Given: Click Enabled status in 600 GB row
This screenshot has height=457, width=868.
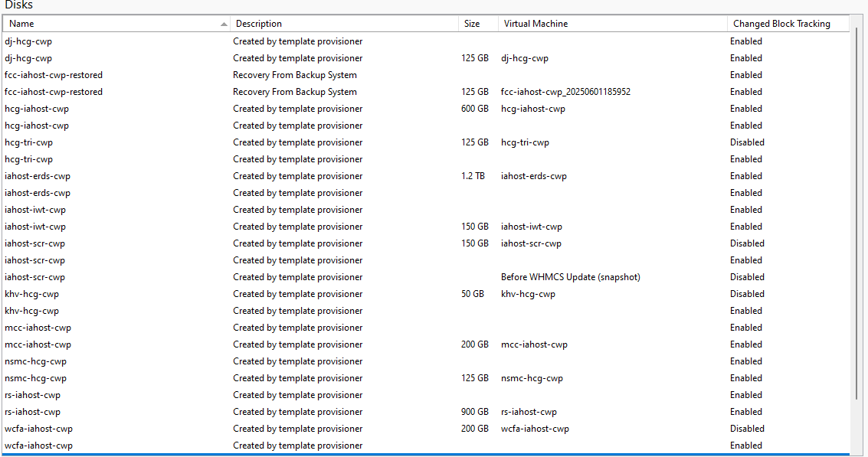Looking at the screenshot, I should coord(745,109).
